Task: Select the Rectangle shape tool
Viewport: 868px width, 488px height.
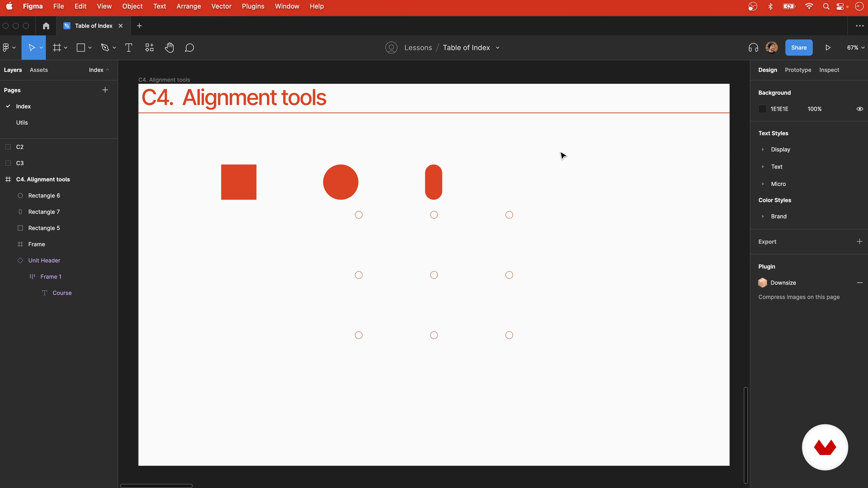Action: click(81, 47)
